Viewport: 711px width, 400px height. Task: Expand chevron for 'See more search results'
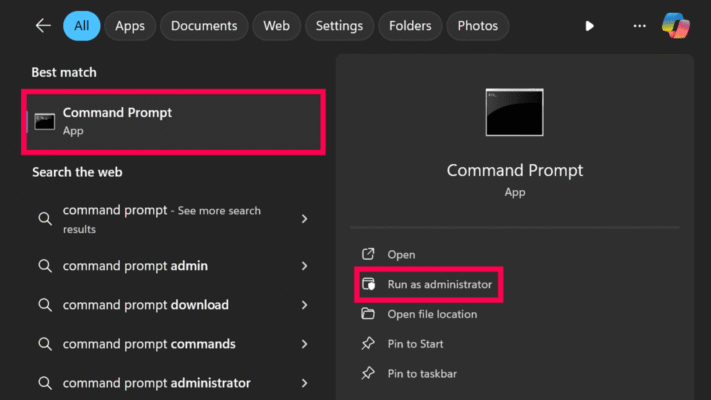click(x=305, y=219)
